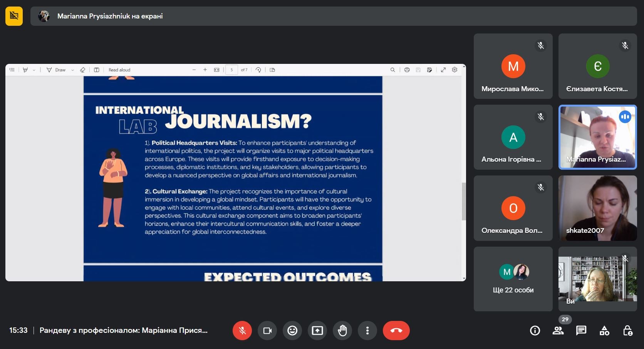
Task: Leave the call with red button
Action: (x=396, y=331)
